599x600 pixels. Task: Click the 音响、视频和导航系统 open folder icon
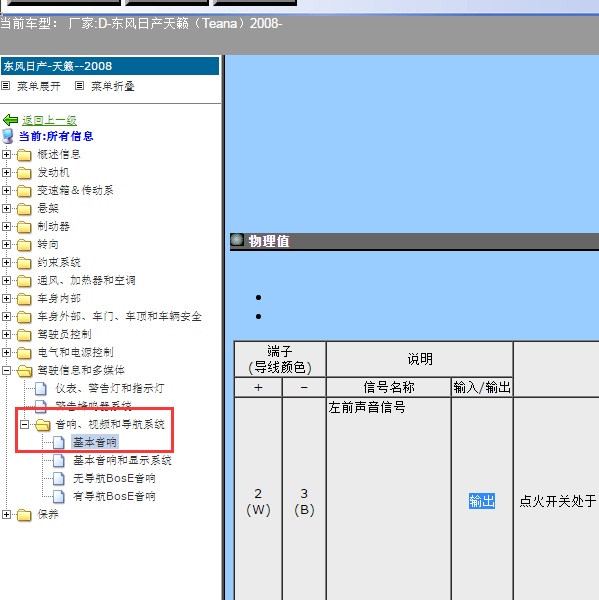(42, 425)
